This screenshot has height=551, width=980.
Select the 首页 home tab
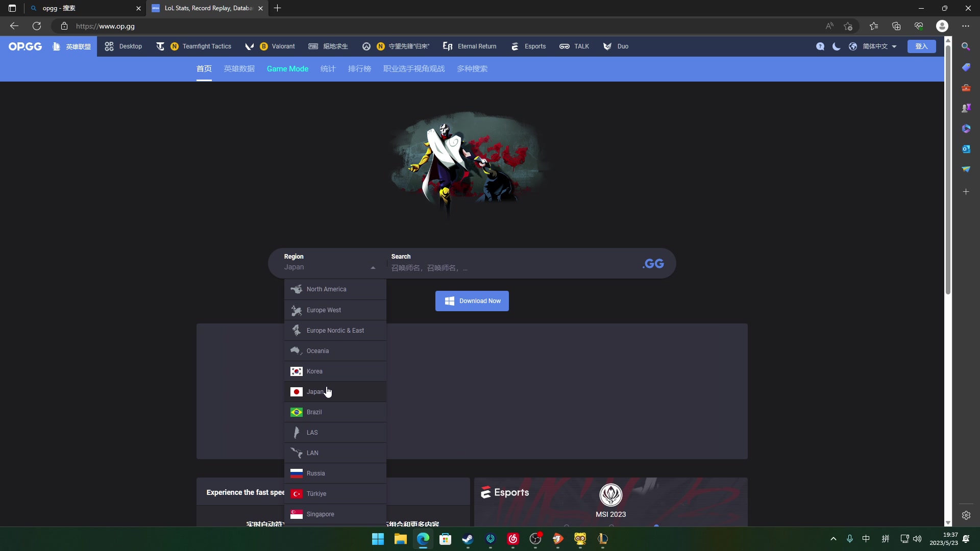pyautogui.click(x=204, y=69)
